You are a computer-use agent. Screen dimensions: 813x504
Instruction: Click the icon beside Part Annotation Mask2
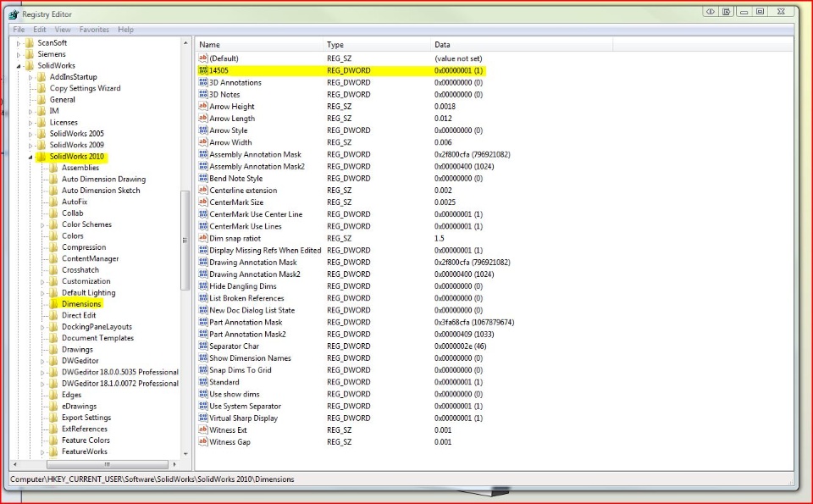point(203,334)
